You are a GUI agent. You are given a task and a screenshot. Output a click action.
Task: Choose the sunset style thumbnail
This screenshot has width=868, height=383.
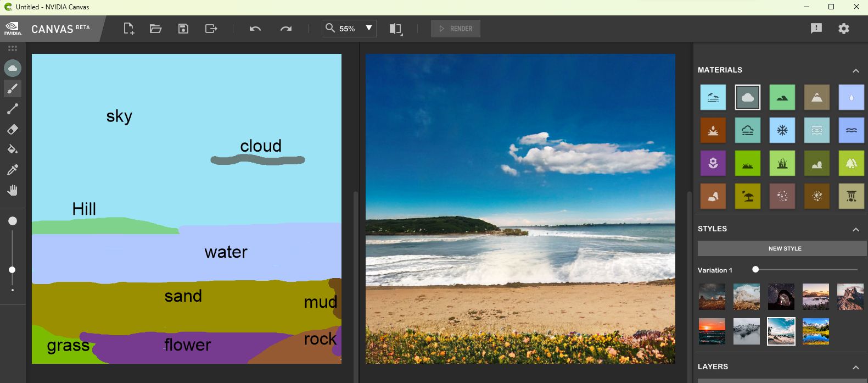click(712, 331)
